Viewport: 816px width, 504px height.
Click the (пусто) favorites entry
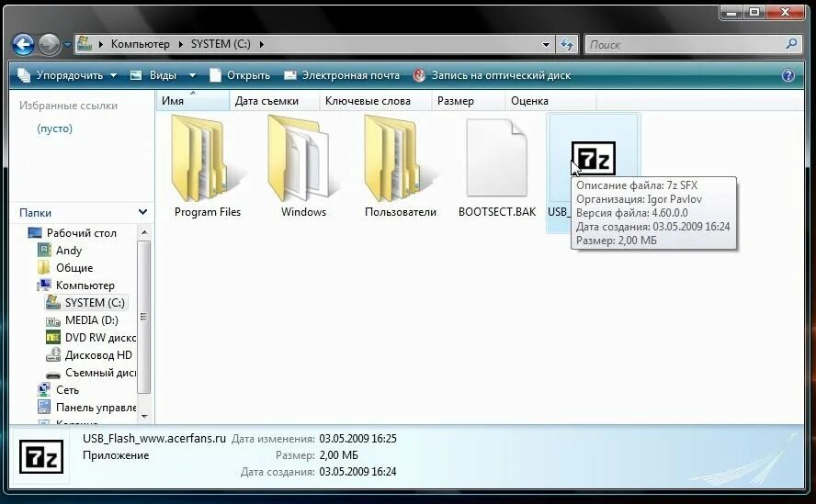point(54,129)
